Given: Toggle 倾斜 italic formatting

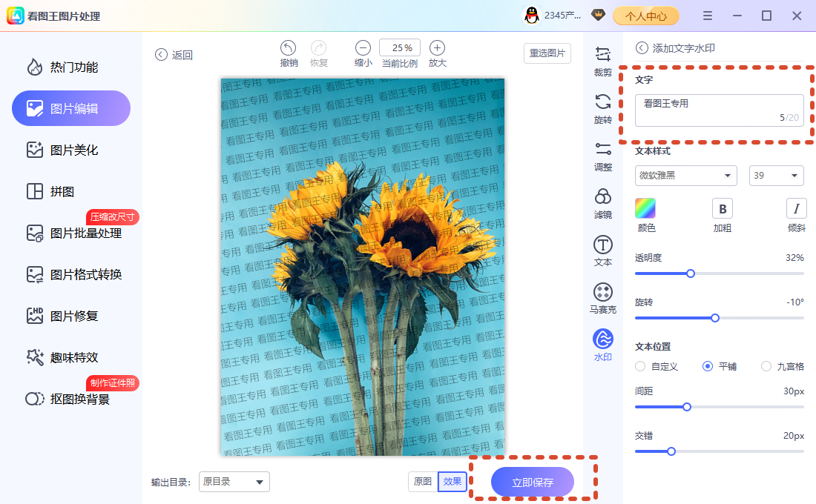Looking at the screenshot, I should [x=796, y=208].
